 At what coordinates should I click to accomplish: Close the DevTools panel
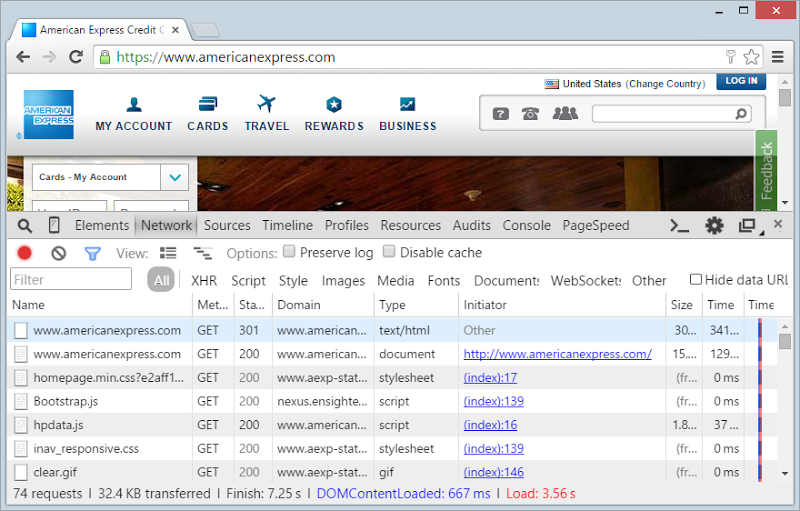coord(778,224)
